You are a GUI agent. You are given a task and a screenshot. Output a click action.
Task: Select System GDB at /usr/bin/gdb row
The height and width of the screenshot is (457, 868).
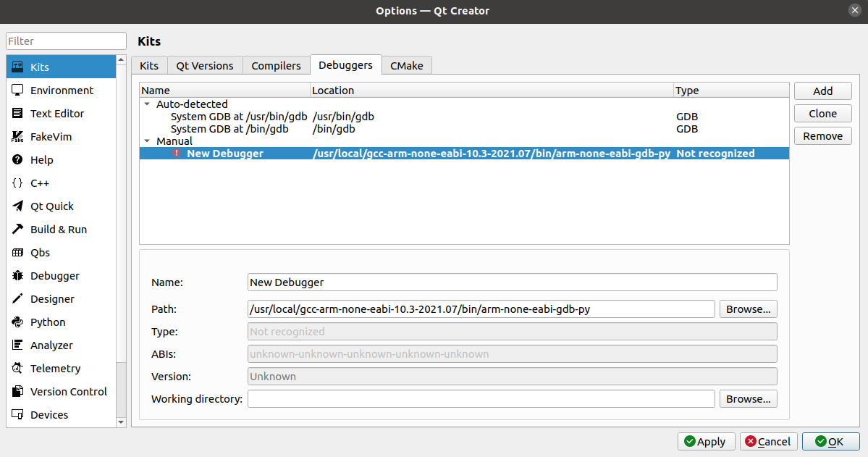(x=464, y=117)
